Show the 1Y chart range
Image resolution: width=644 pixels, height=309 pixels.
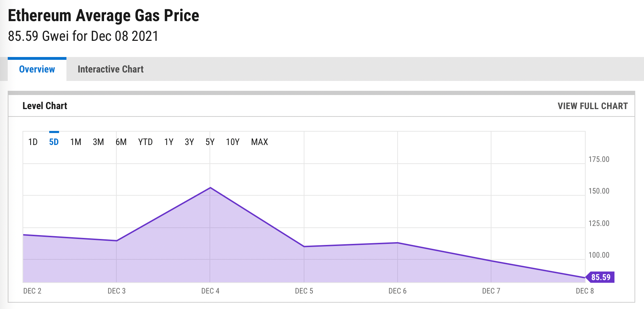tap(169, 142)
